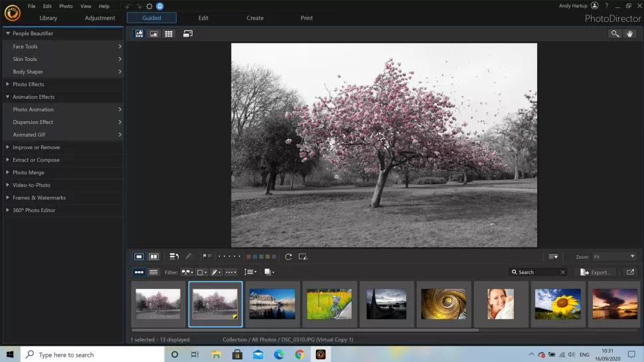Viewport: 644px width, 362px height.
Task: Toggle filmstrip thumbnail view mode
Action: [x=139, y=272]
